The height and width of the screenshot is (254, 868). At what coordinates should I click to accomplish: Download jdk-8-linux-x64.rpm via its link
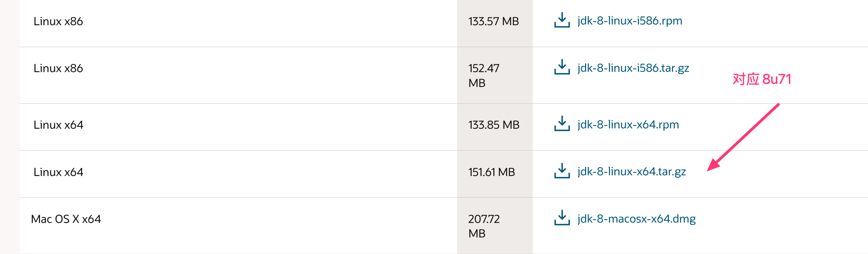coord(628,125)
